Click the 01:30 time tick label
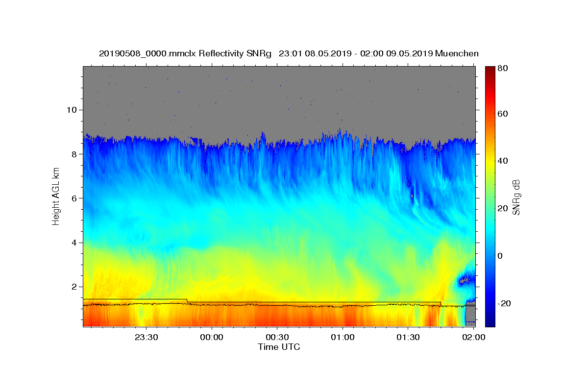588x392 pixels. 408,337
